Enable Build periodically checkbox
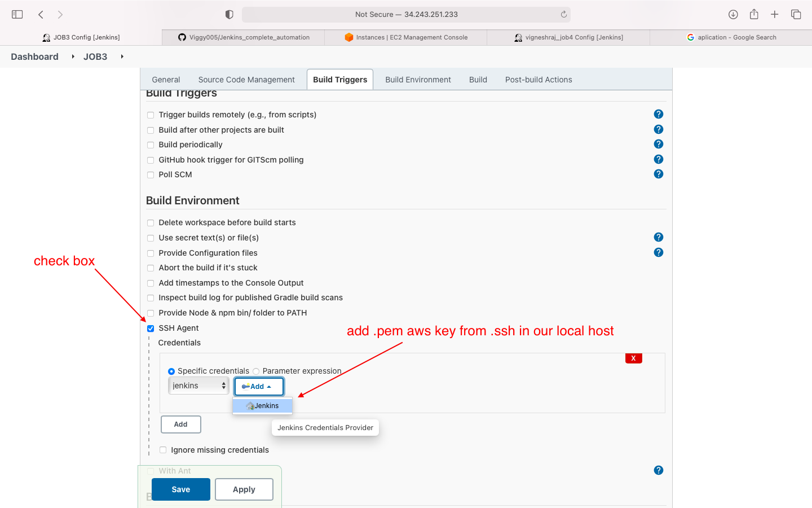Viewport: 812px width, 508px height. (151, 145)
